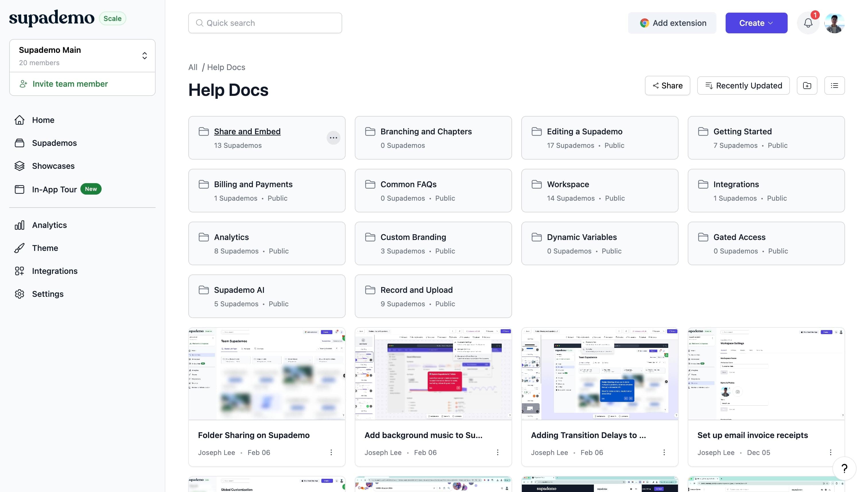The height and width of the screenshot is (492, 868).
Task: Click the notification bell icon
Action: point(808,23)
